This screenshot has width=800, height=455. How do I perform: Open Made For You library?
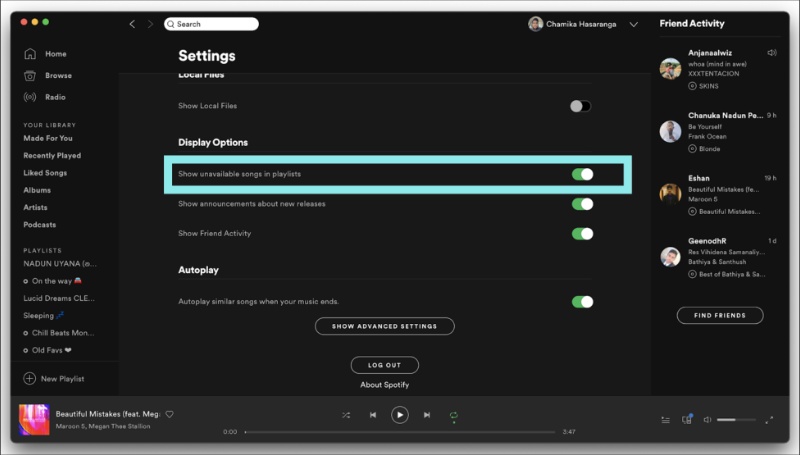48,138
